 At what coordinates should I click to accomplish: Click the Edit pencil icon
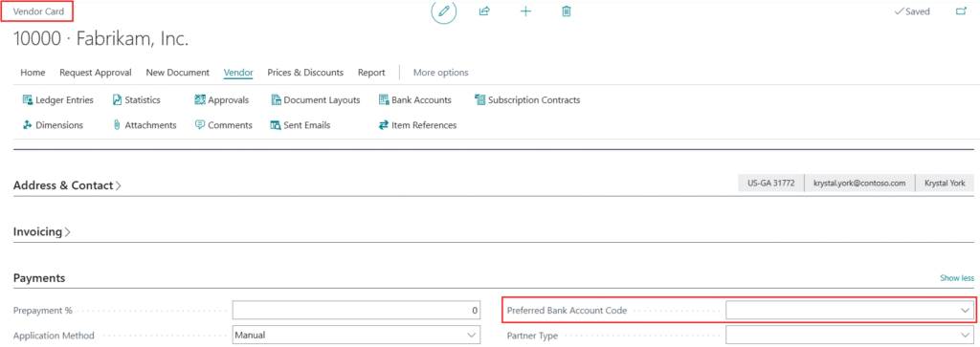click(444, 11)
